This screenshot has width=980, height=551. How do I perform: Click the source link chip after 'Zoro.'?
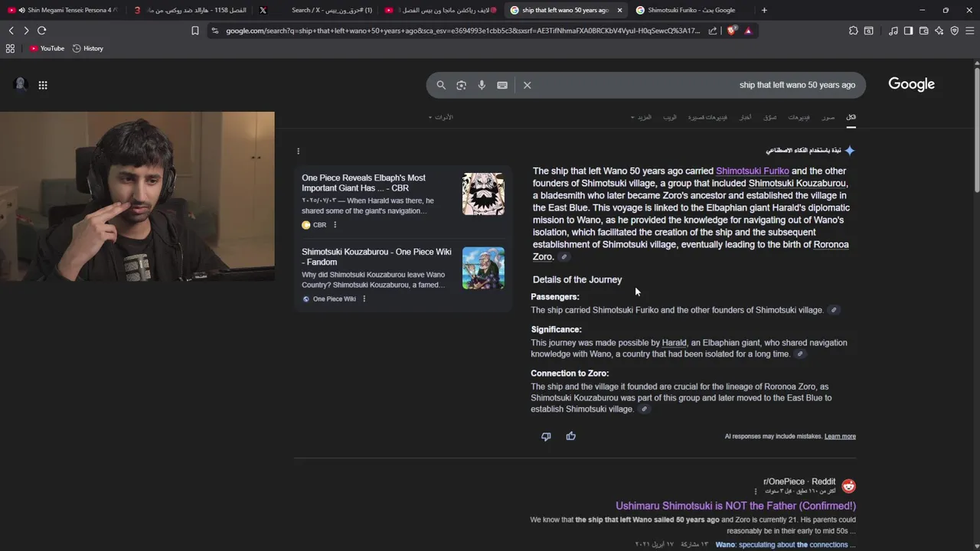pyautogui.click(x=564, y=257)
